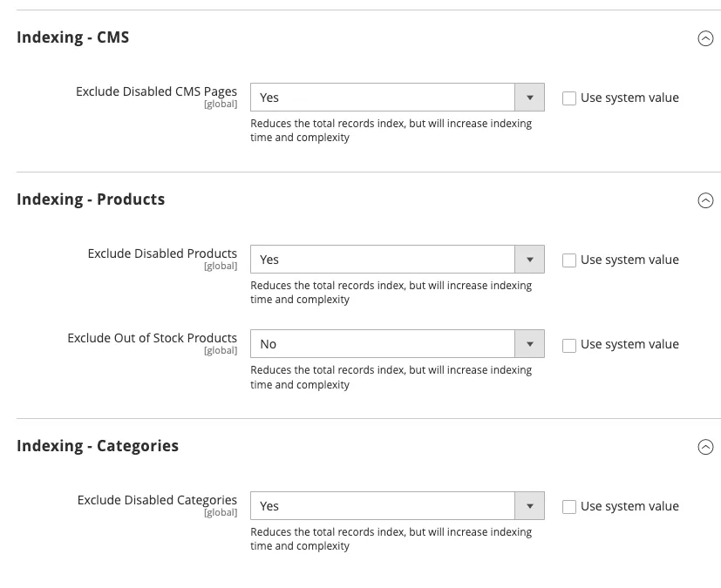Click the Indexing - CMS heading

coord(73,37)
